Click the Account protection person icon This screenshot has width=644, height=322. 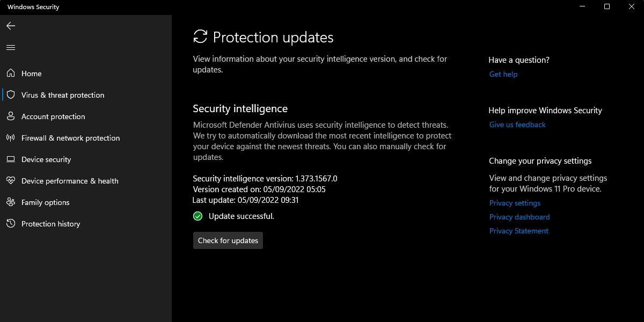click(x=11, y=116)
